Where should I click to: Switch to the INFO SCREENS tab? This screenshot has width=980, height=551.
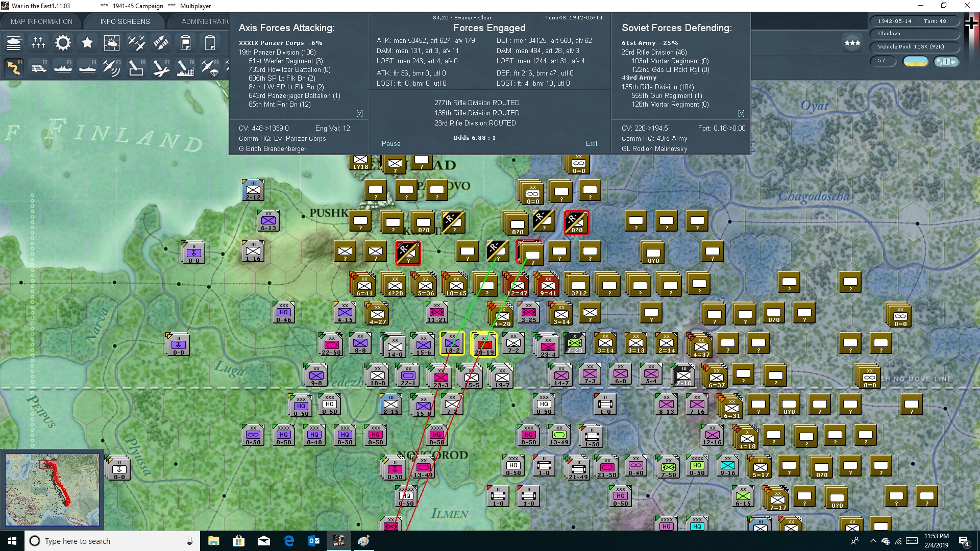click(125, 21)
